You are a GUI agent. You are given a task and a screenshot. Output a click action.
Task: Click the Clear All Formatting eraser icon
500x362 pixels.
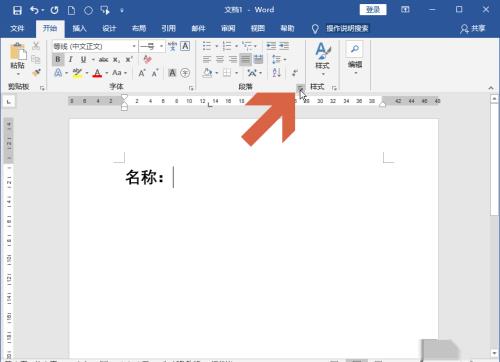coord(147,59)
